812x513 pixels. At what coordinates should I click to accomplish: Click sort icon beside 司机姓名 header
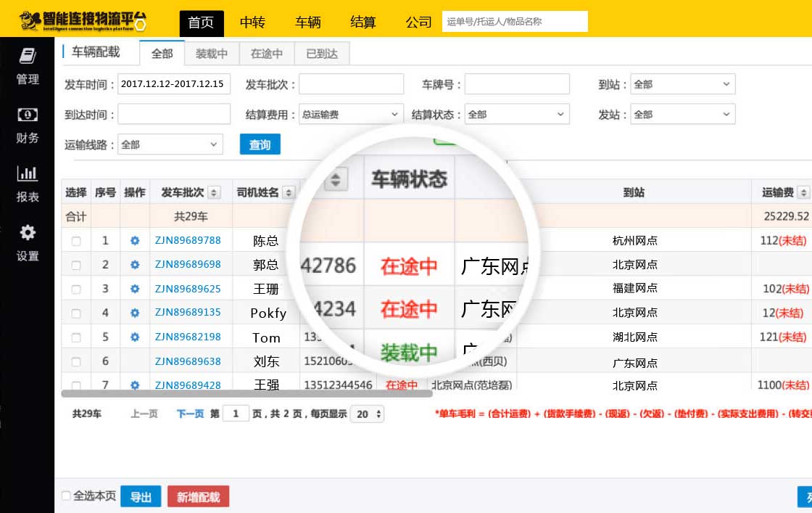click(289, 192)
